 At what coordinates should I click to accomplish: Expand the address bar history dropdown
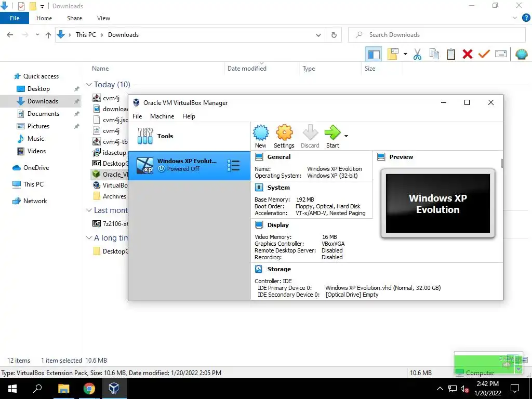318,35
